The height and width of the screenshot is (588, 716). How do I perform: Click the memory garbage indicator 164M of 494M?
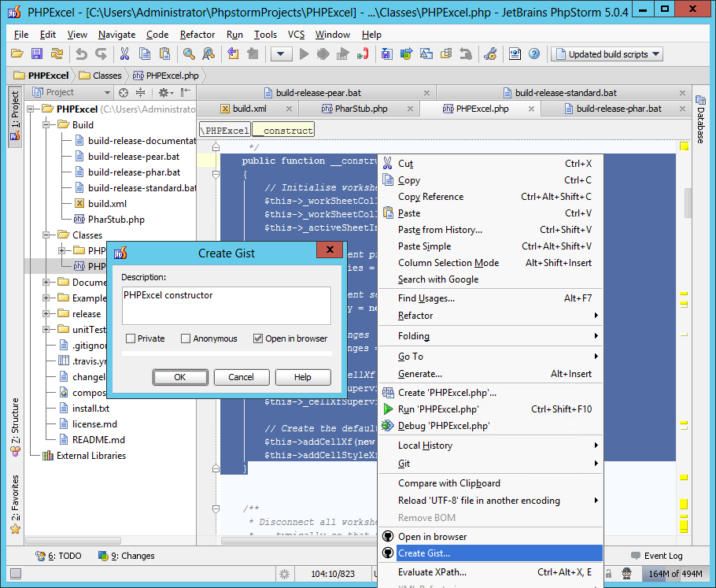[674, 574]
